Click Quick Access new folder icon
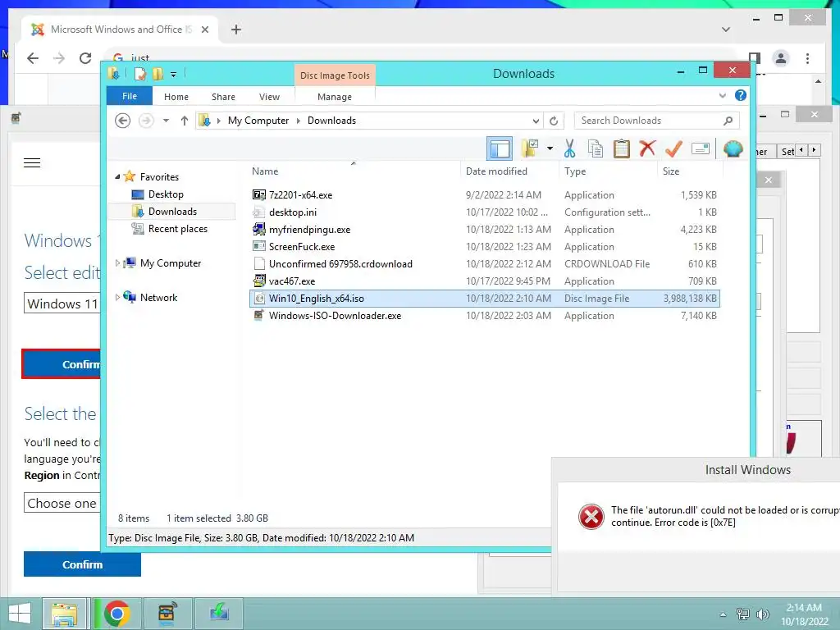Image resolution: width=840 pixels, height=630 pixels. click(x=158, y=74)
